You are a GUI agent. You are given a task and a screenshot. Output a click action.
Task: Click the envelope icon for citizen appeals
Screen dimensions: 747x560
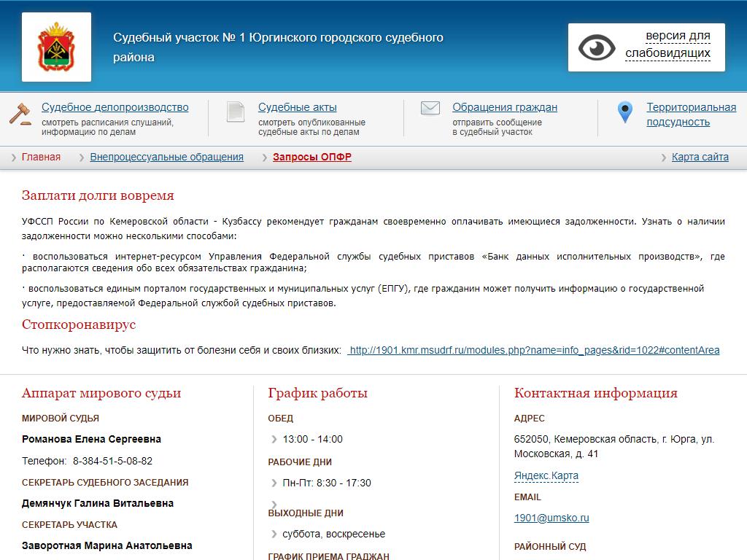(x=430, y=109)
